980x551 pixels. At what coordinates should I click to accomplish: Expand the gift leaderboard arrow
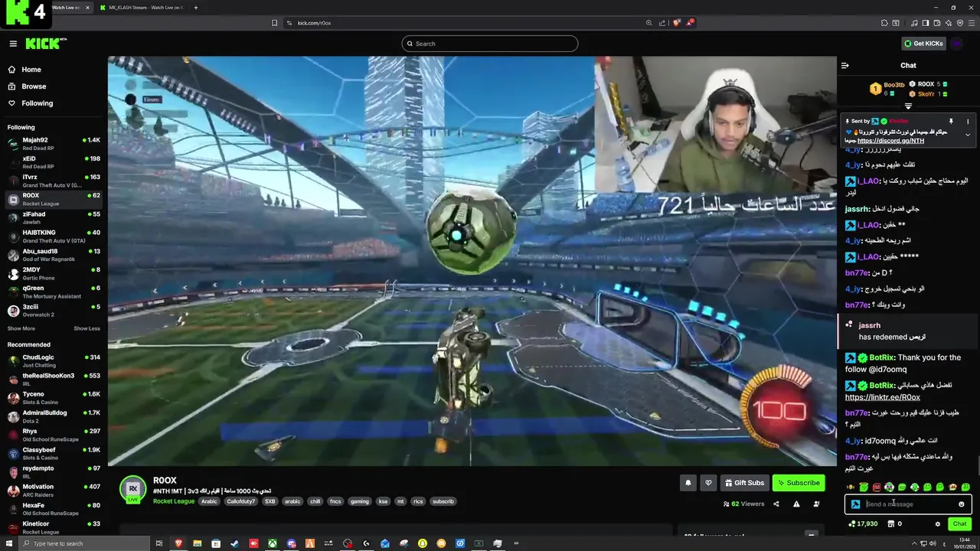pos(908,106)
